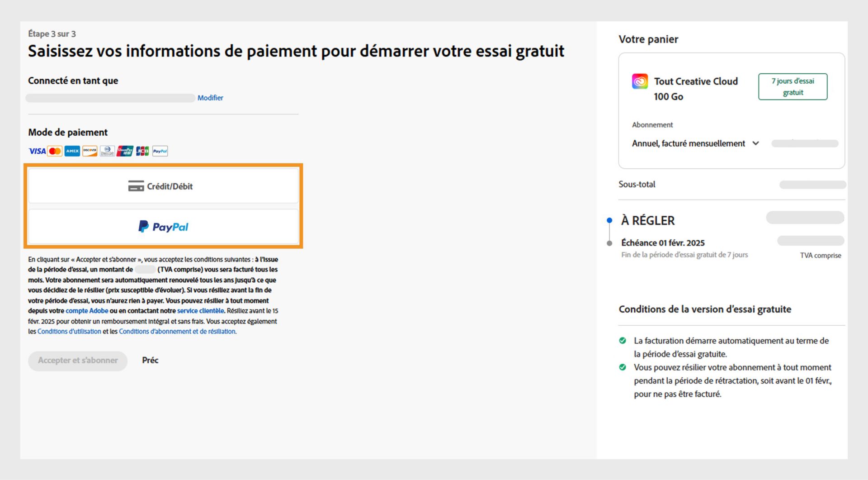Click the Tout Creative Cloud 100 Go title

coord(696,89)
